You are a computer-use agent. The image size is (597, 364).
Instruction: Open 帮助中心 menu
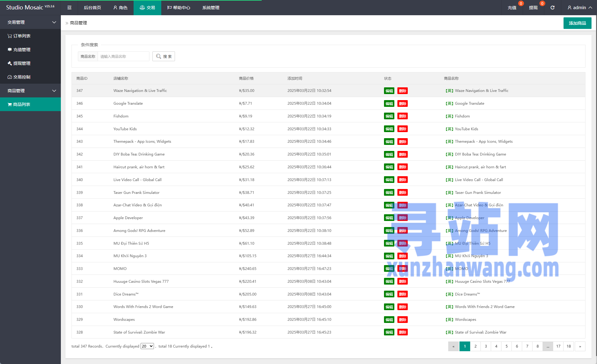[179, 8]
